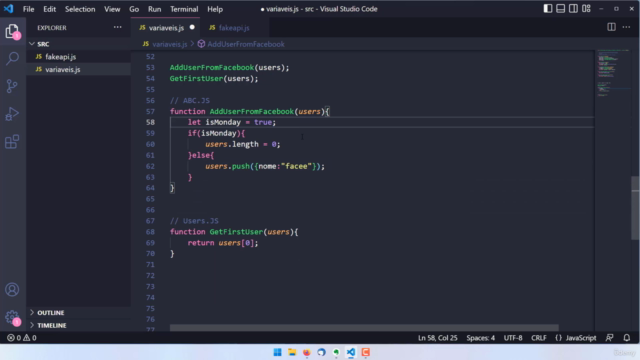
Task: Open the Manage gear settings icon
Action: pos(12,317)
